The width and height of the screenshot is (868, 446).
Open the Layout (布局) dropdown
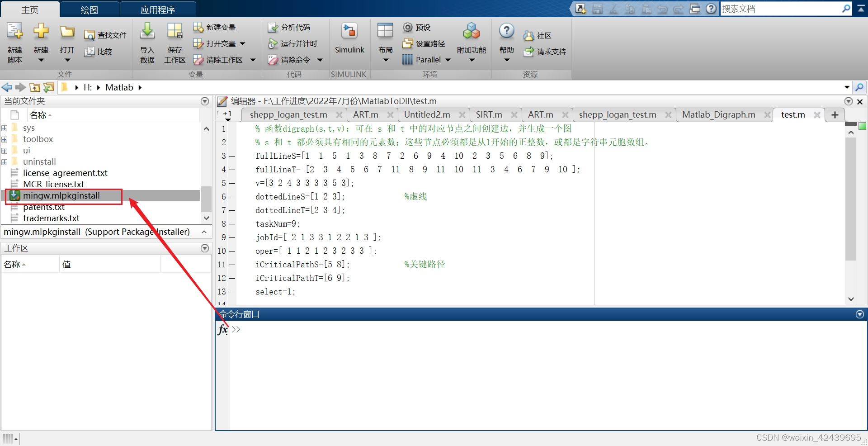385,60
